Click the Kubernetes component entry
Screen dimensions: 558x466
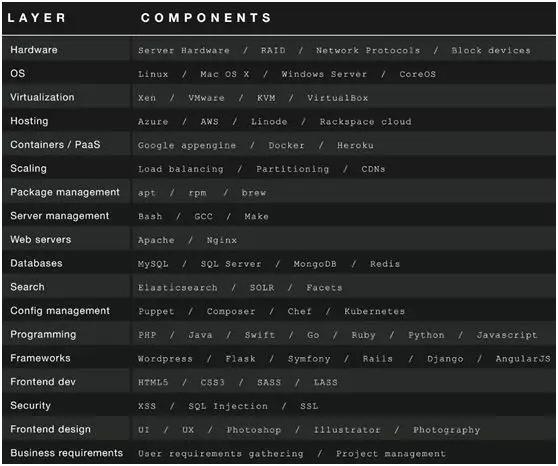point(374,311)
